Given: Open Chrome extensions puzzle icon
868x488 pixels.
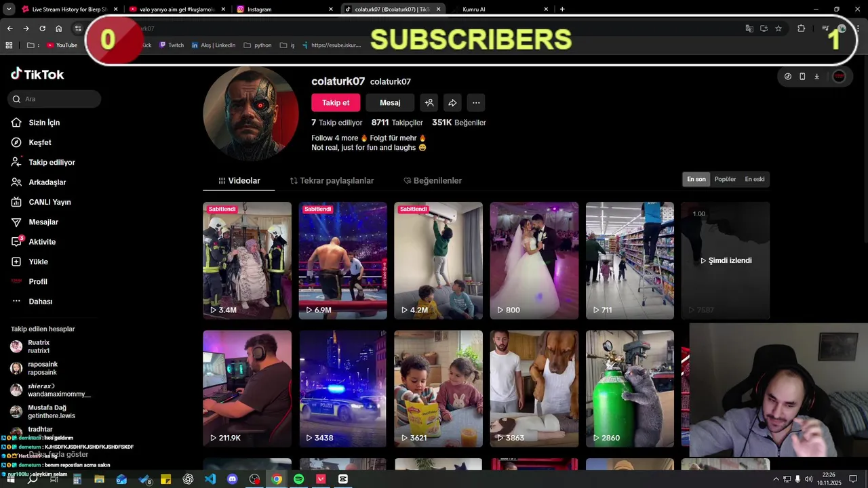Looking at the screenshot, I should click(802, 28).
